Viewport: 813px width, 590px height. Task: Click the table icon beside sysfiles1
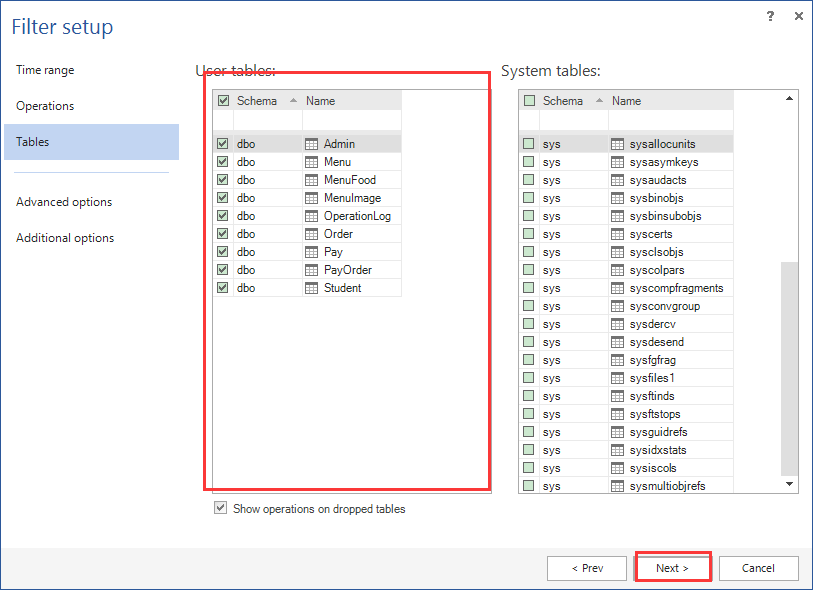617,377
